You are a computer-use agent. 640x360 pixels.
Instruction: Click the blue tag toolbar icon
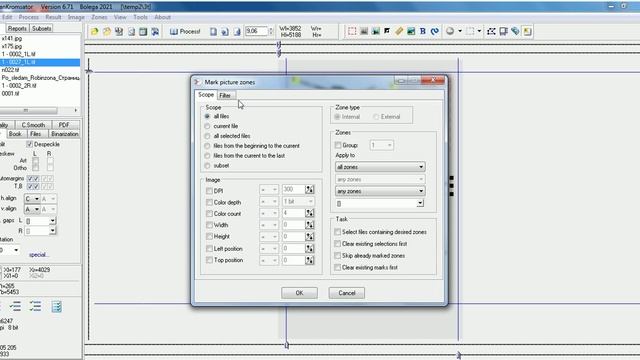point(515,31)
